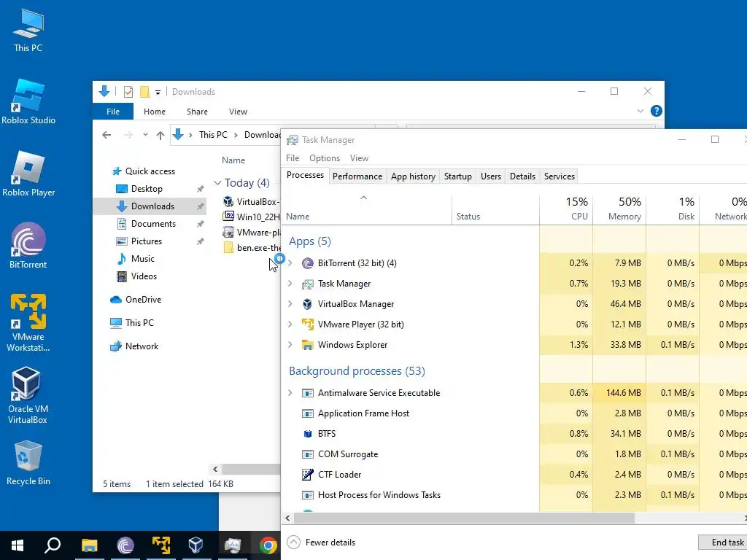This screenshot has height=560, width=747.
Task: Click This PC in address breadcrumb
Action: tap(213, 135)
